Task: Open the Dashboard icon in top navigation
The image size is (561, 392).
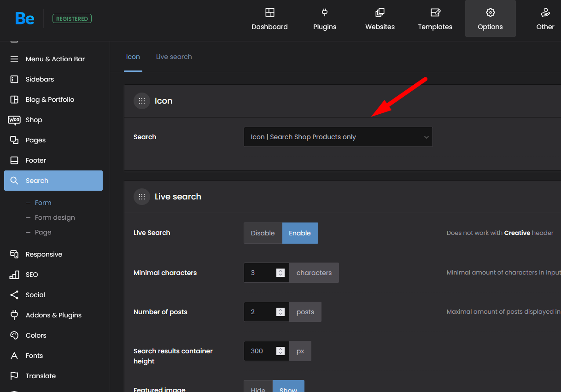Action: [269, 12]
